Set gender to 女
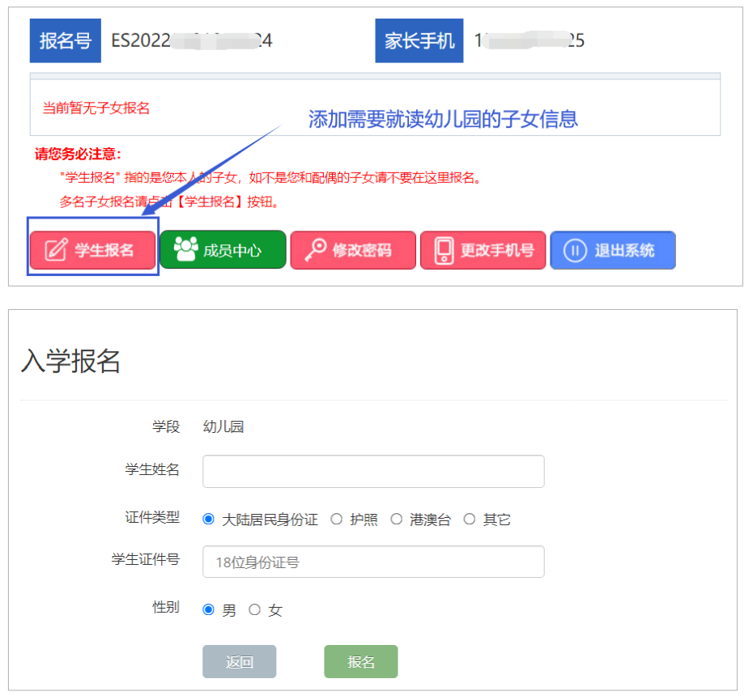753x700 pixels. pyautogui.click(x=255, y=610)
